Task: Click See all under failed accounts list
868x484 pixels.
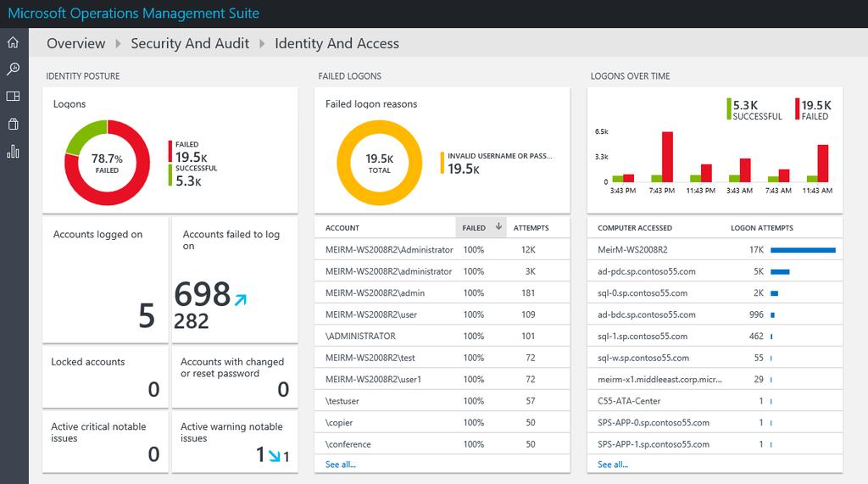Action: (x=341, y=465)
